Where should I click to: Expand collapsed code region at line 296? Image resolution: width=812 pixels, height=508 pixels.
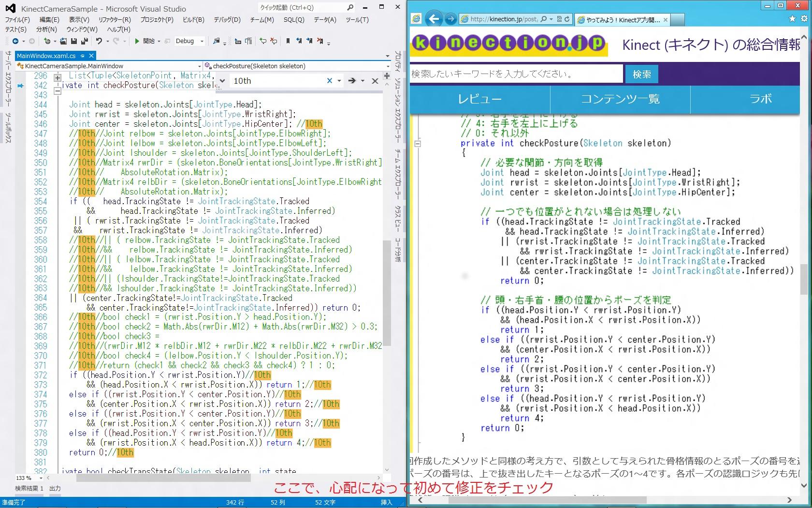tap(58, 77)
